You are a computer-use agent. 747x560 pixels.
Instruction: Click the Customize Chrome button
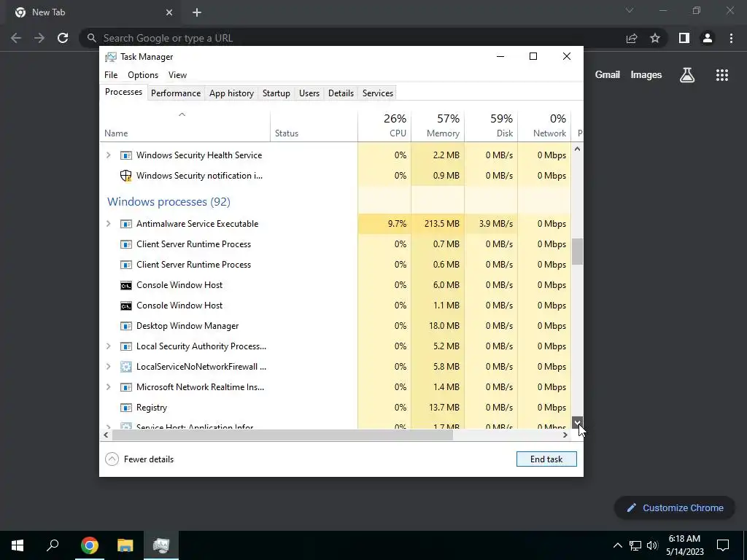click(x=675, y=508)
